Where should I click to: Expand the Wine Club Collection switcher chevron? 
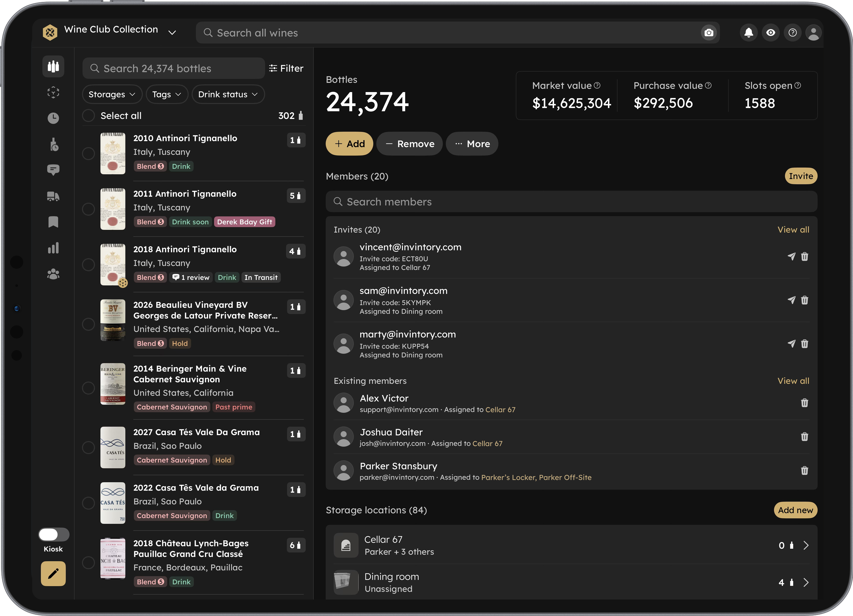click(x=172, y=33)
